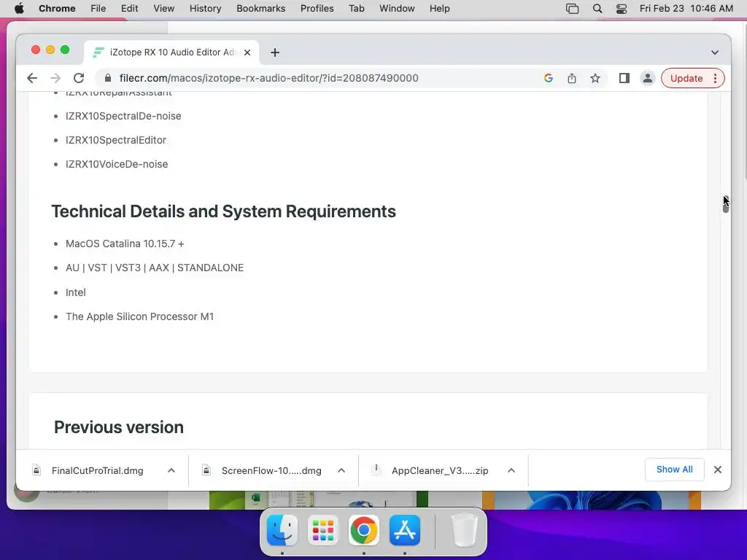Close the downloads bar
The image size is (747, 560).
coord(718,470)
